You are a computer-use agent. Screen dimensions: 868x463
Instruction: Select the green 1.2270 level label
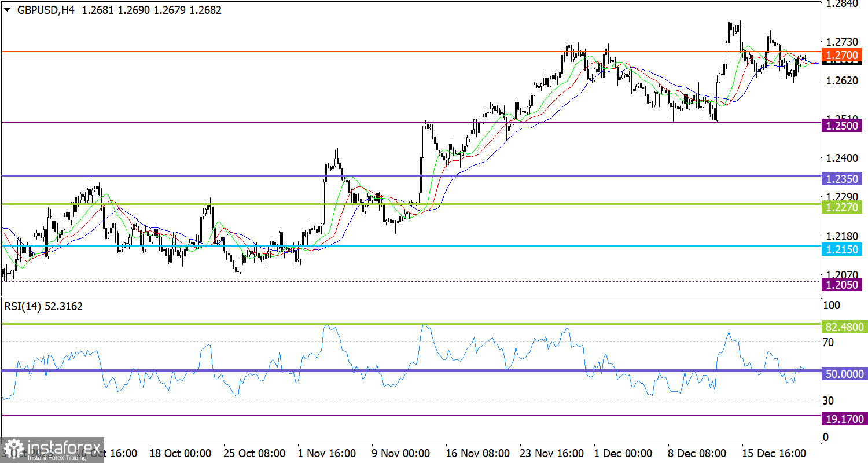pos(841,207)
